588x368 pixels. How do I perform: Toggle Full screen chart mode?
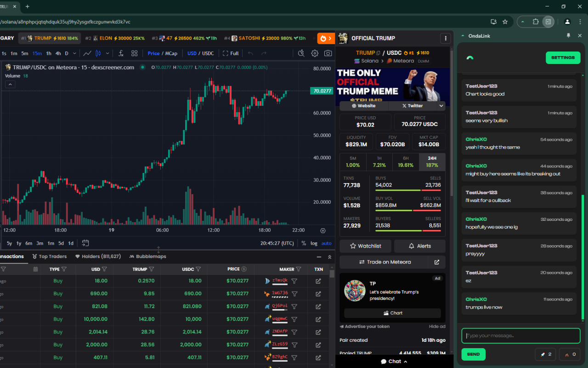coord(231,53)
